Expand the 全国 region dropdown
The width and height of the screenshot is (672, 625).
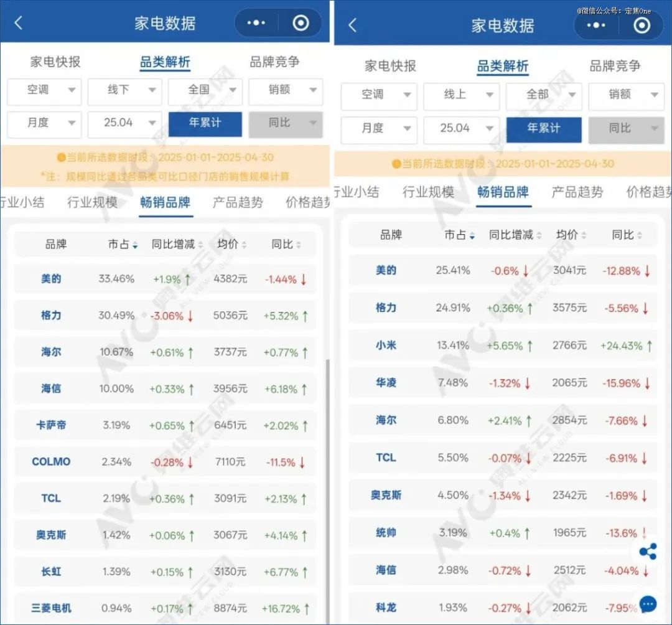(x=205, y=90)
